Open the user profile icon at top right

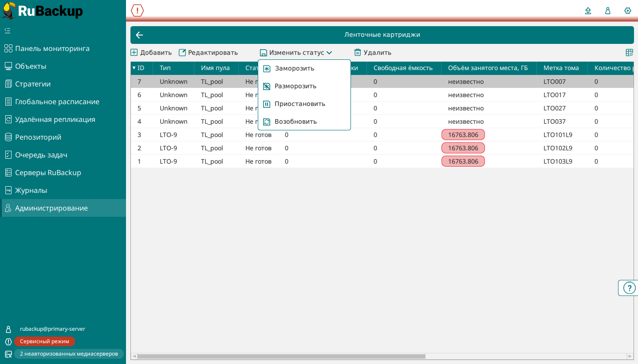tap(608, 11)
